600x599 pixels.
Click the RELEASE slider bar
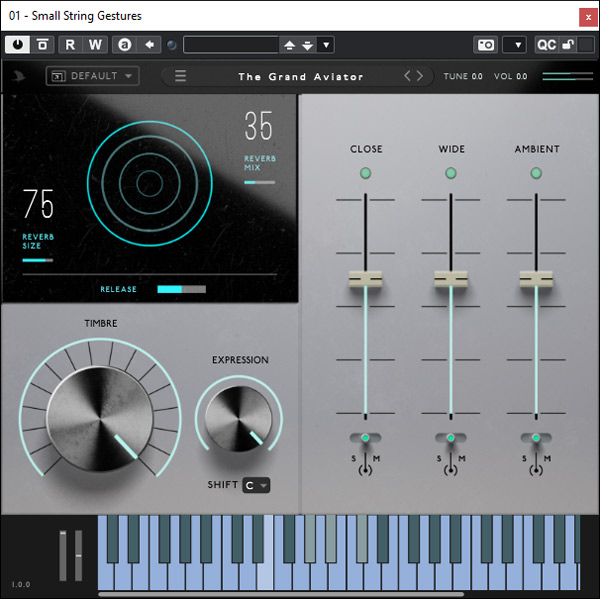coord(181,289)
